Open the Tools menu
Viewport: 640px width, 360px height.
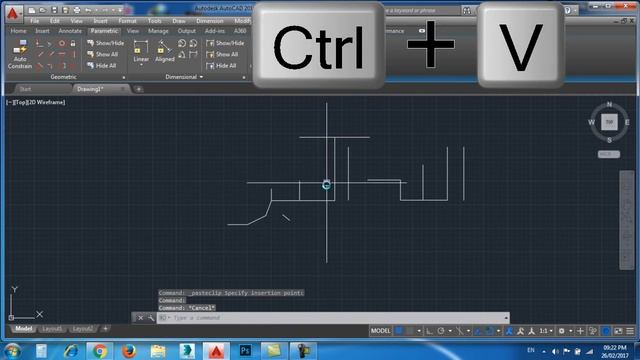point(154,21)
